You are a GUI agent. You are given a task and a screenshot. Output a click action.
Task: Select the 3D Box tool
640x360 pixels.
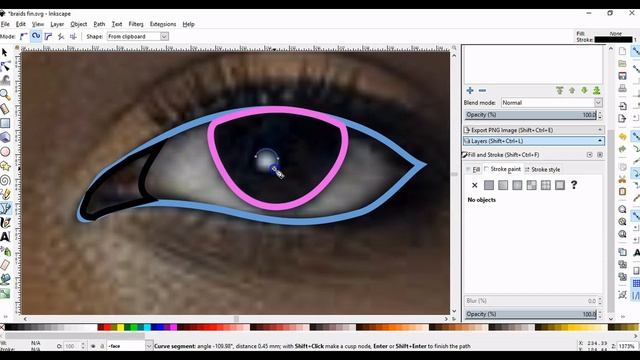[5, 138]
